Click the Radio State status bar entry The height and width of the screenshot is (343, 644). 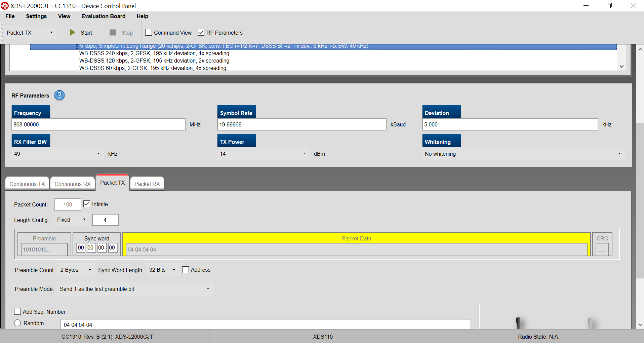tap(538, 337)
